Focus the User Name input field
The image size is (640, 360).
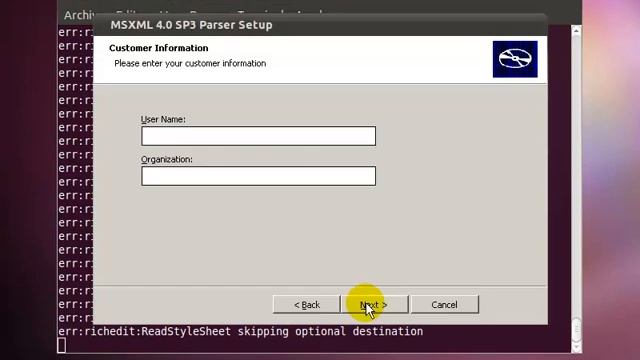point(258,136)
